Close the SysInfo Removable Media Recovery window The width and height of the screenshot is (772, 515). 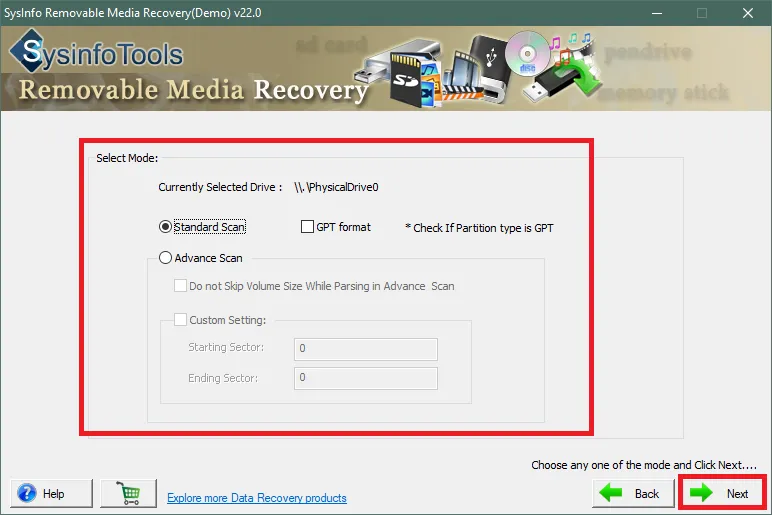748,13
